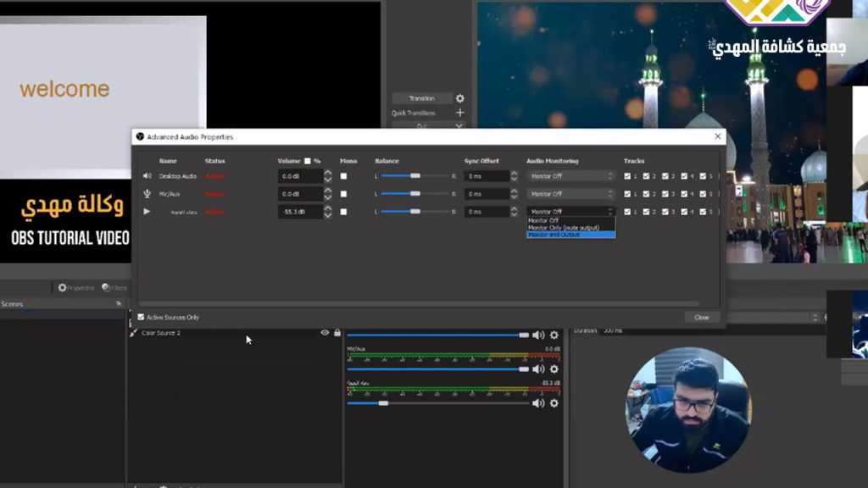Image resolution: width=868 pixels, height=488 pixels.
Task: Enable Mono for Desktop Audio
Action: pos(343,176)
